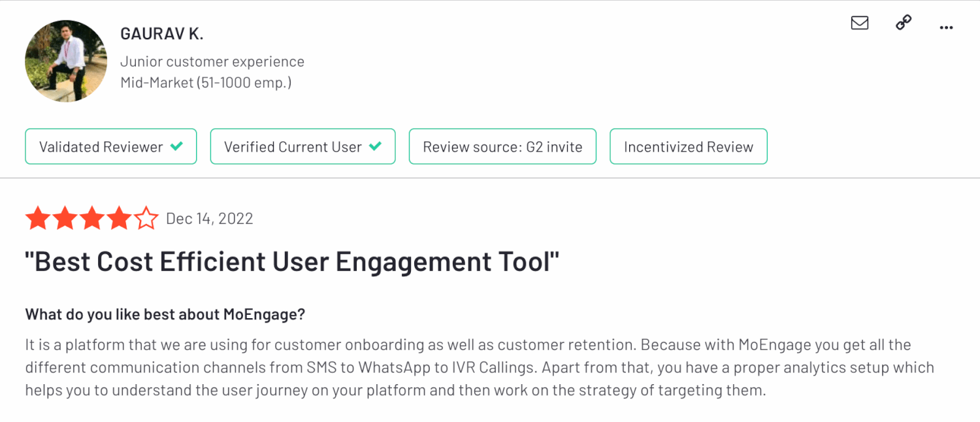The width and height of the screenshot is (980, 422).
Task: Click the Incentivized Review badge
Action: click(x=688, y=146)
